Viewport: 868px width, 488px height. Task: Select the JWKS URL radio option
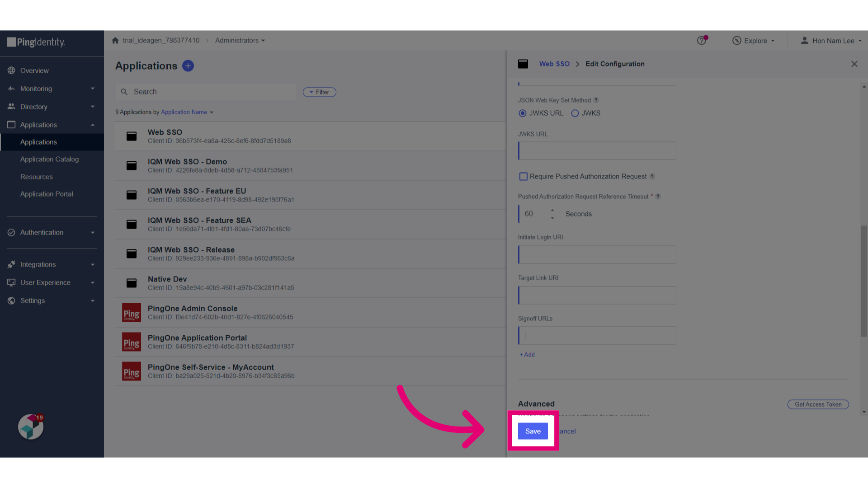(x=523, y=113)
